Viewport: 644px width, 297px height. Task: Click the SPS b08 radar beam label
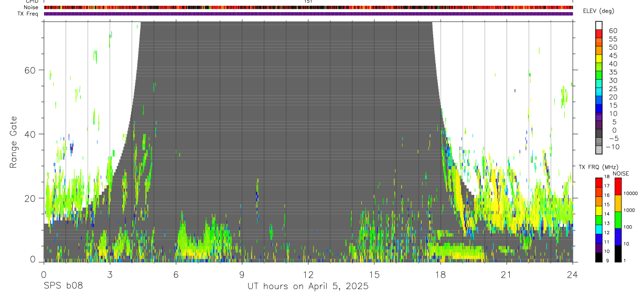tap(63, 286)
